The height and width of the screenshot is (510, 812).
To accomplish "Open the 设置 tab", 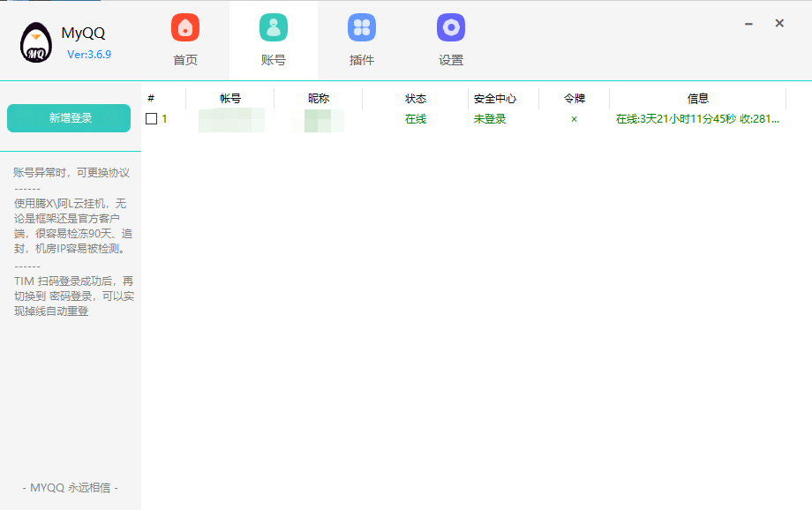I will 451,40.
